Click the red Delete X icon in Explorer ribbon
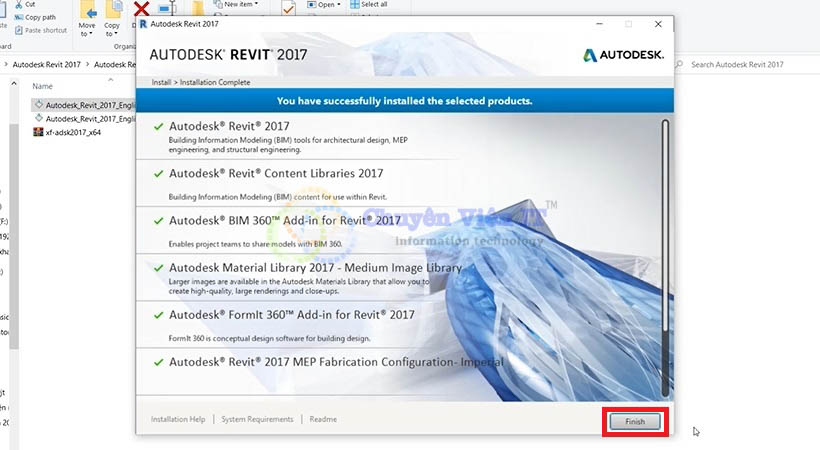820x450 pixels. coord(141,8)
